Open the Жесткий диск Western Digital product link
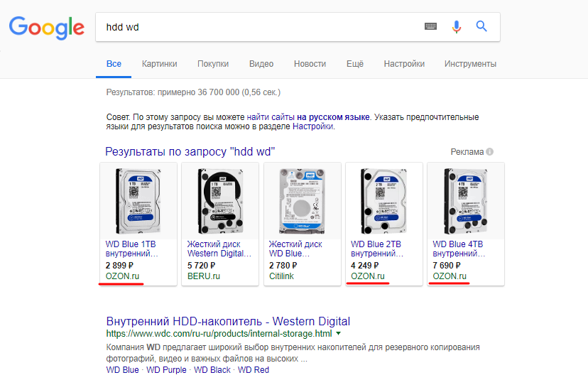 219,249
